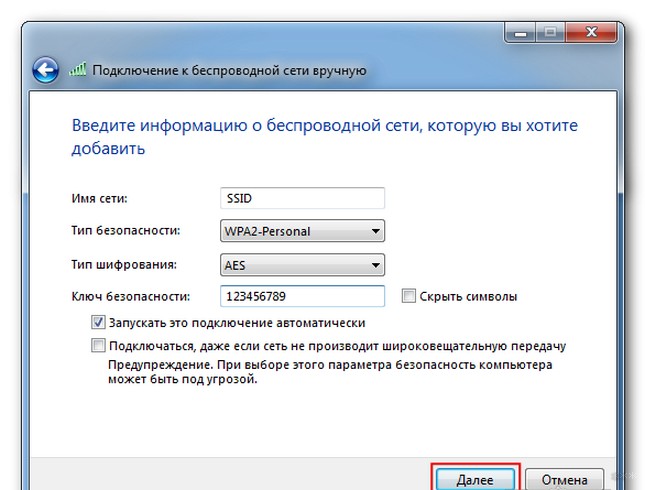This screenshot has width=645, height=490.
Task: Click the 'Тип шифрования:' label
Action: click(x=124, y=264)
